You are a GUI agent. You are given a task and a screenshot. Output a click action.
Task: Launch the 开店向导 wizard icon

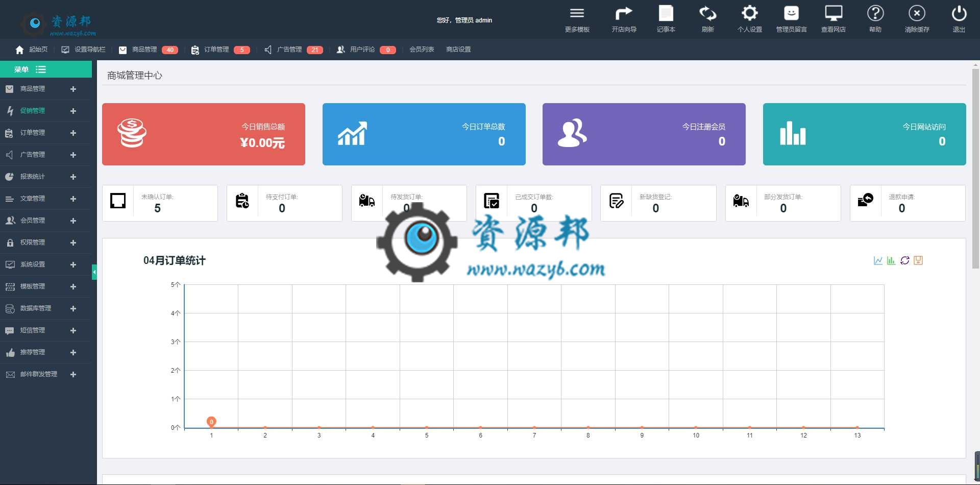pyautogui.click(x=624, y=13)
